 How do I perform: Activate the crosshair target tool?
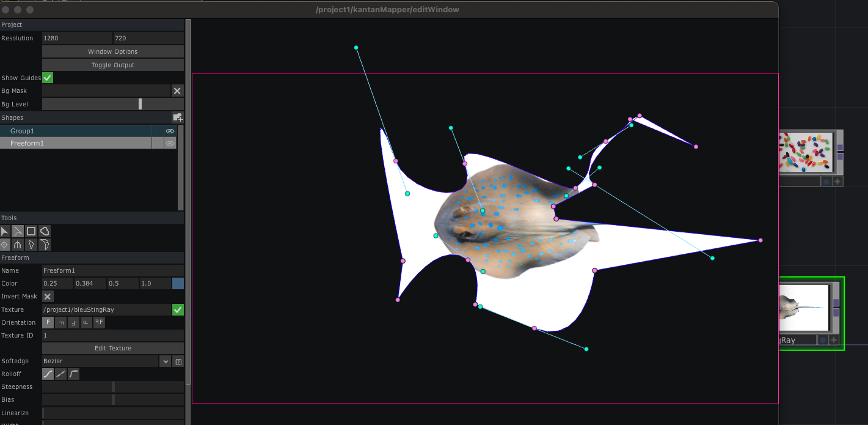(5, 245)
